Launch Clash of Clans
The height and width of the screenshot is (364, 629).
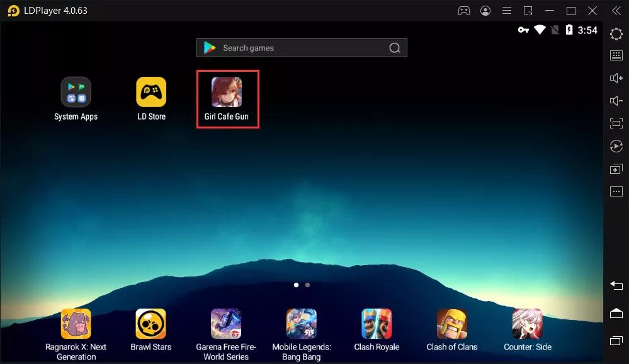451,322
